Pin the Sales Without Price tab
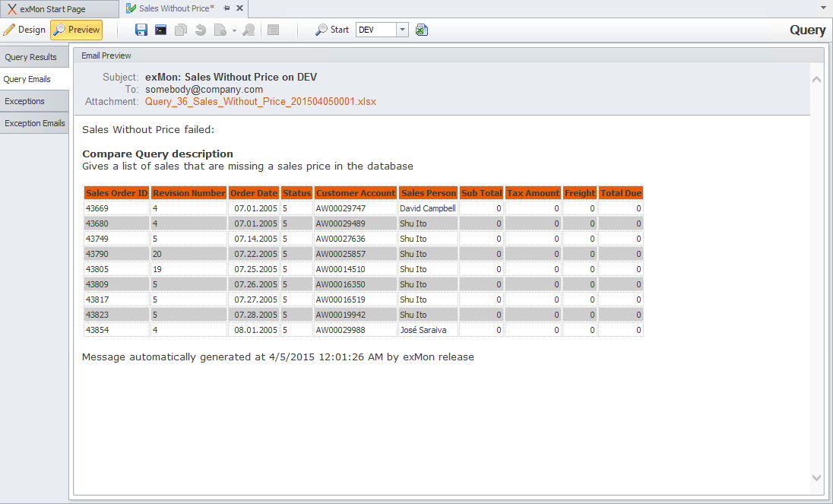Image resolution: width=833 pixels, height=504 pixels. coord(226,8)
